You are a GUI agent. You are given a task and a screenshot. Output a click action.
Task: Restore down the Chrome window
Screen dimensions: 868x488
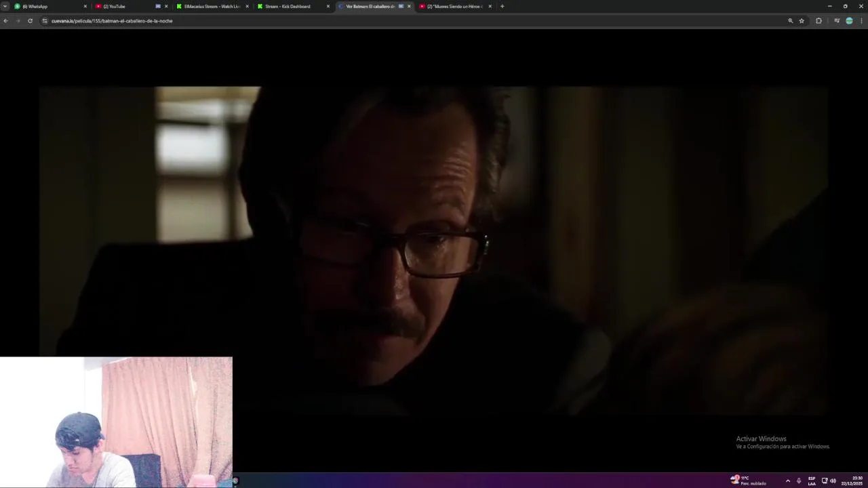pyautogui.click(x=845, y=6)
